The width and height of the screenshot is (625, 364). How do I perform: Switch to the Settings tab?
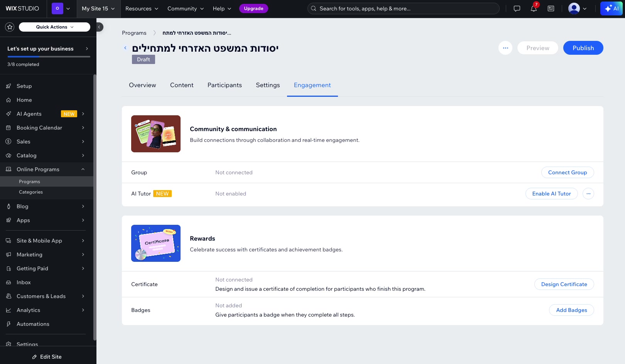click(268, 85)
